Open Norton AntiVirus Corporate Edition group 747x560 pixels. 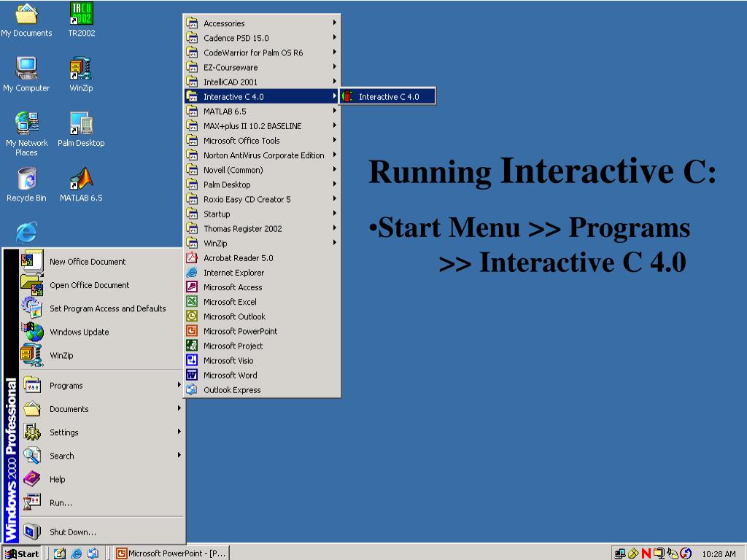pos(262,155)
